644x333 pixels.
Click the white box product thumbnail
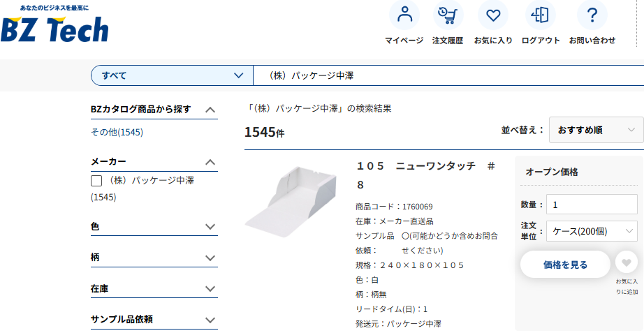(291, 202)
